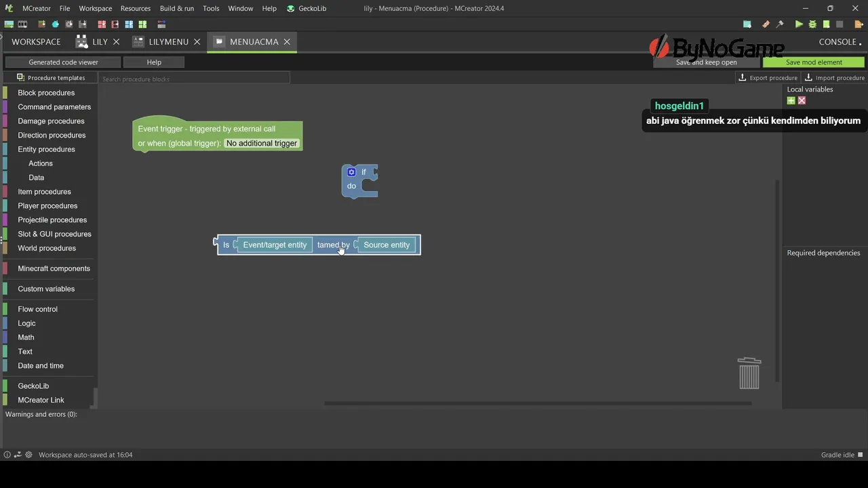The image size is (868, 488).
Task: Run the client with green play icon
Action: (799, 24)
